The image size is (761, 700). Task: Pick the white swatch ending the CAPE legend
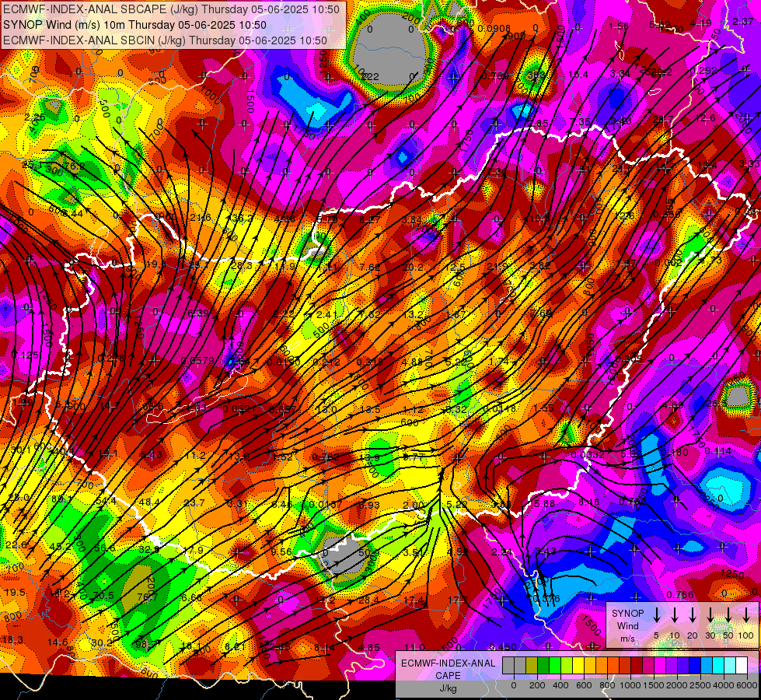pyautogui.click(x=741, y=666)
